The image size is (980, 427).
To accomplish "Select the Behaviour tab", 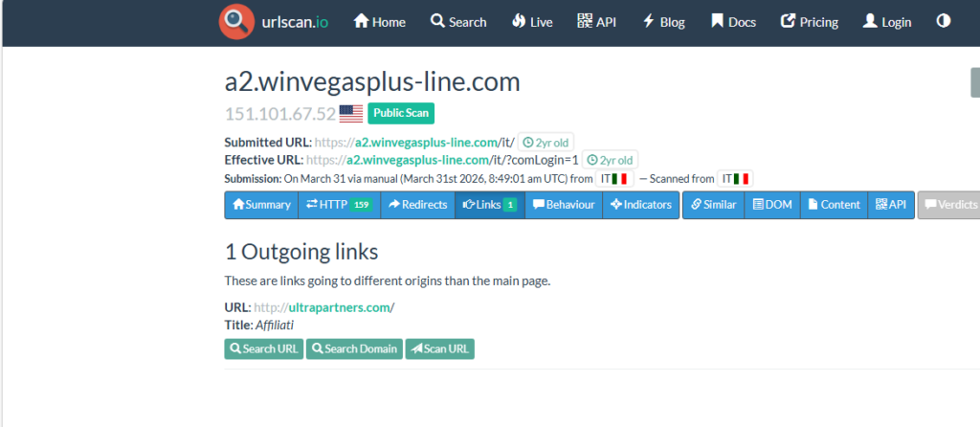I will click(564, 205).
